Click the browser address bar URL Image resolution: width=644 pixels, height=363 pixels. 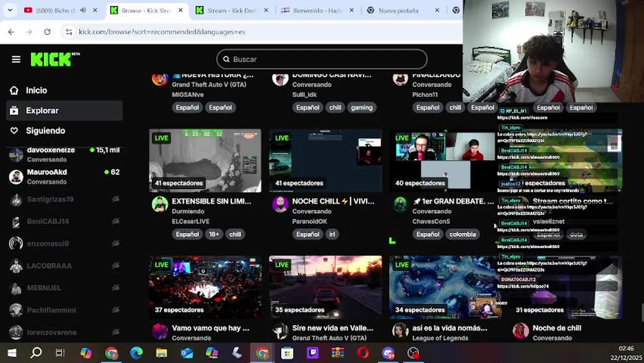[x=162, y=32]
